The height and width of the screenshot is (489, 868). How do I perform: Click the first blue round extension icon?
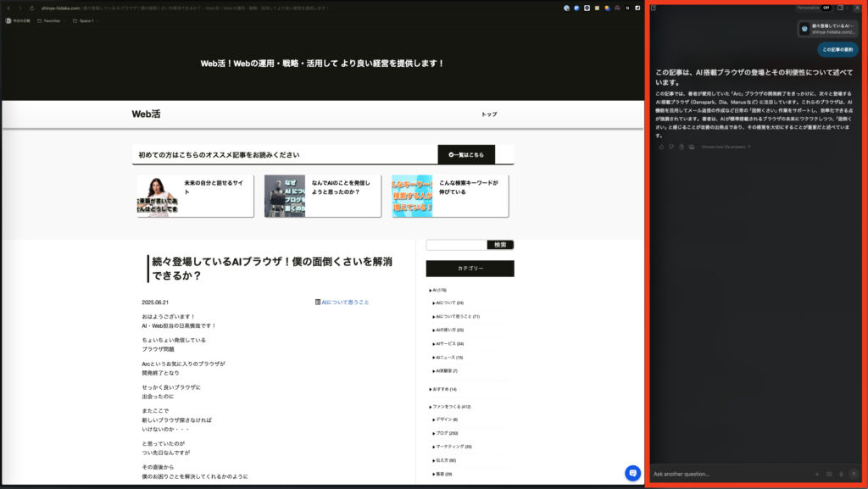tap(566, 8)
